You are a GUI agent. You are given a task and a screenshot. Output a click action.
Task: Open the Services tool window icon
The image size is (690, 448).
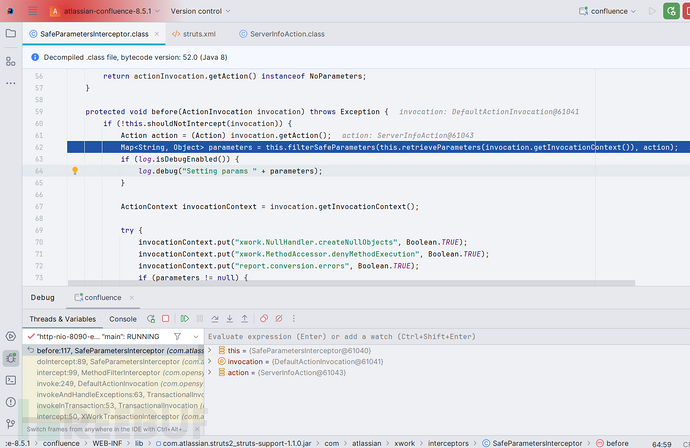click(11, 337)
